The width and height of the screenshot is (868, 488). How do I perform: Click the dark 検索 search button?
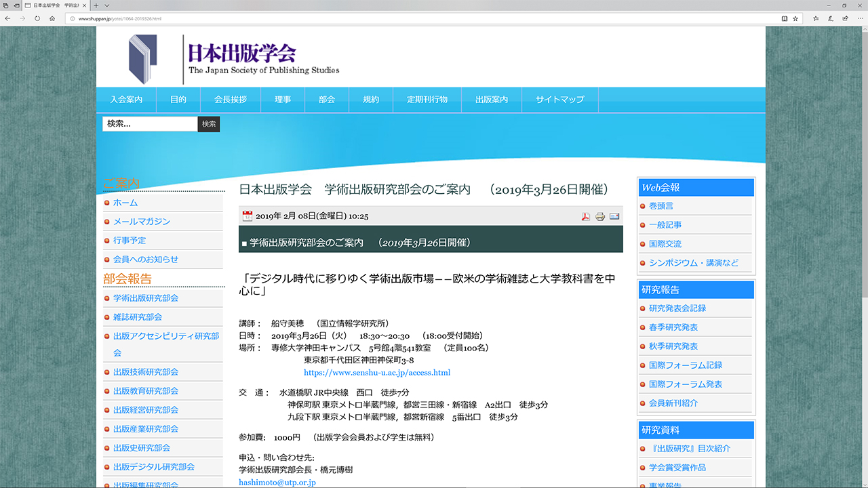209,124
